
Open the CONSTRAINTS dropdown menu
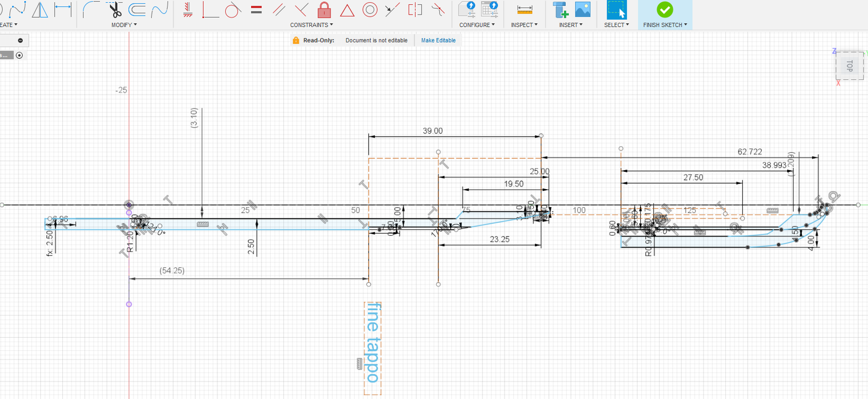(311, 25)
